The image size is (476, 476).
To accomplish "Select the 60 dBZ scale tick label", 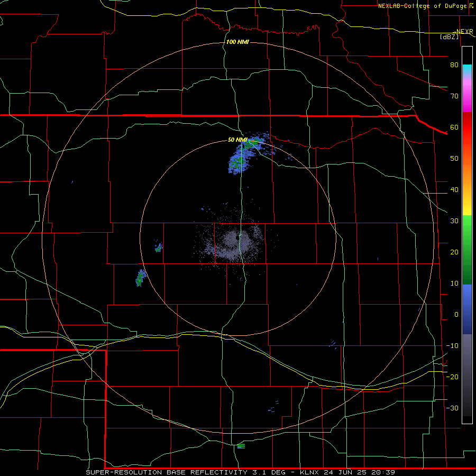I will (x=454, y=127).
